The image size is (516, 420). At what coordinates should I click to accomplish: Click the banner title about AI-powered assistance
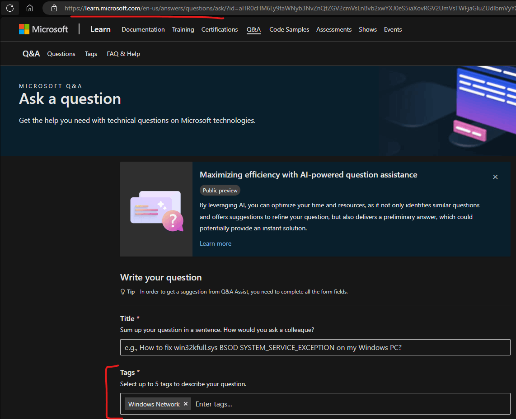tap(308, 175)
